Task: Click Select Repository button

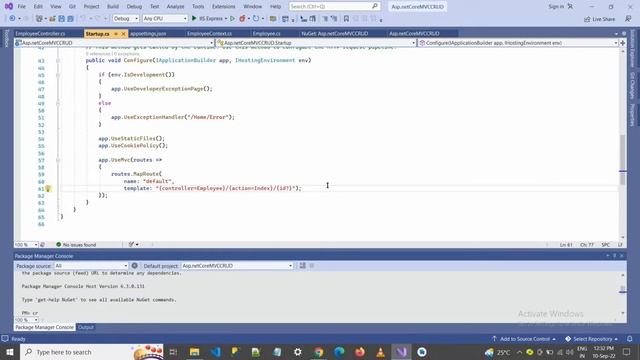Action: pos(592,339)
